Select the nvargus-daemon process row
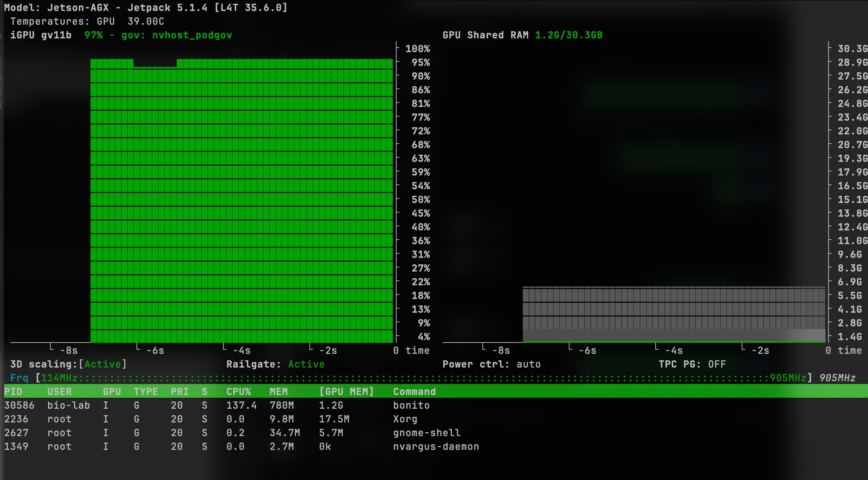Screen dimensions: 868x480 coord(434,446)
